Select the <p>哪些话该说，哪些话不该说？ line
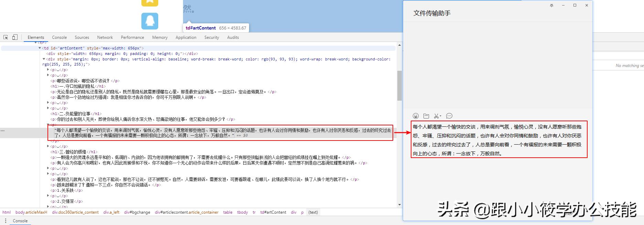Screen dimensions: 644x225 [85, 81]
